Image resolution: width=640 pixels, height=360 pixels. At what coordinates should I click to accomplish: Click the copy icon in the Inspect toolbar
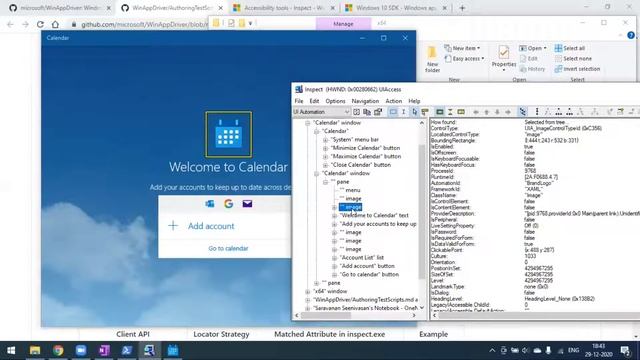367,112
